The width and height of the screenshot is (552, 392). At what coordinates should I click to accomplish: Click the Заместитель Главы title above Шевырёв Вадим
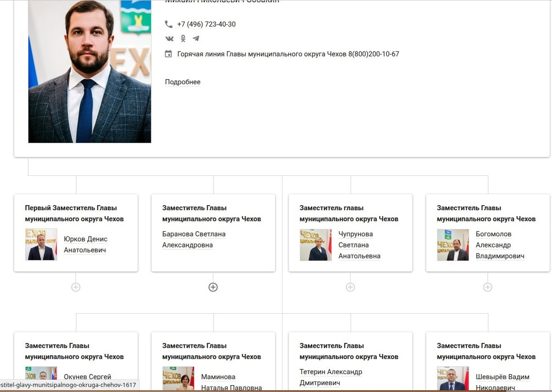pyautogui.click(x=486, y=351)
